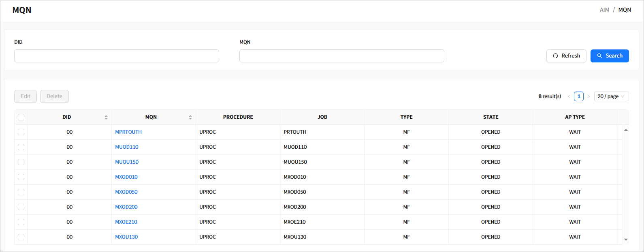Viewport: 644px width, 252px height.
Task: Click the previous page arrow
Action: (x=569, y=96)
